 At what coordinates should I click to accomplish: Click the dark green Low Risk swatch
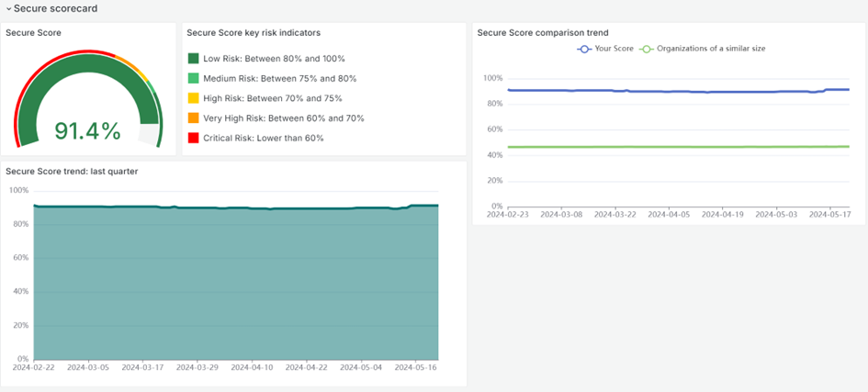pos(194,59)
